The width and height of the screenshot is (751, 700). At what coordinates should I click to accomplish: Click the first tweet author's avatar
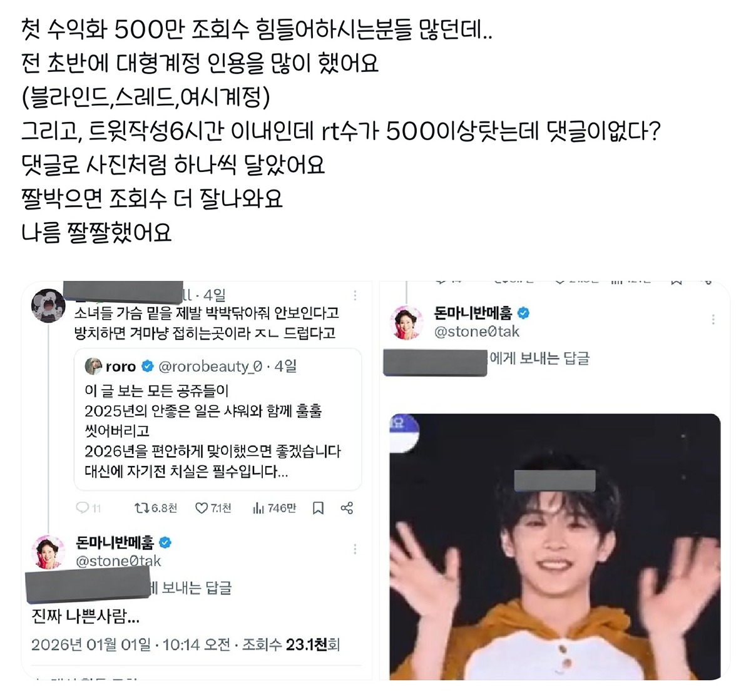point(48,305)
